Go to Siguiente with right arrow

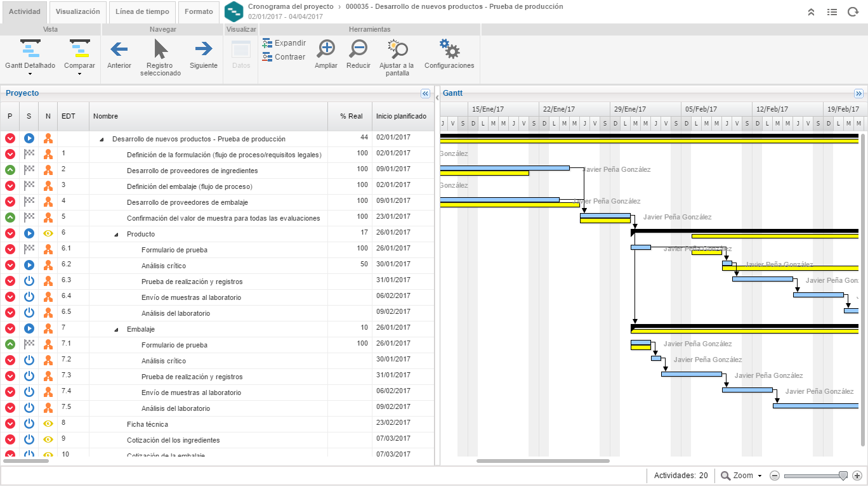(x=204, y=49)
